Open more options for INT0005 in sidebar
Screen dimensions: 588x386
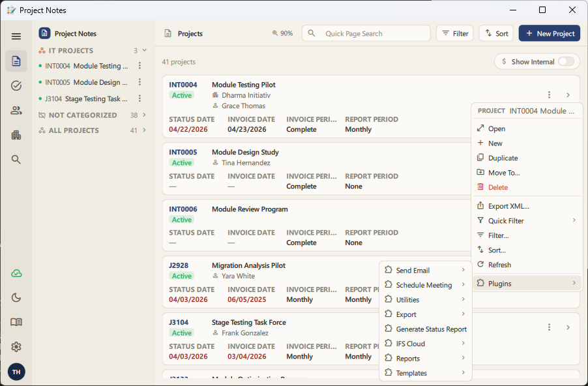[140, 82]
